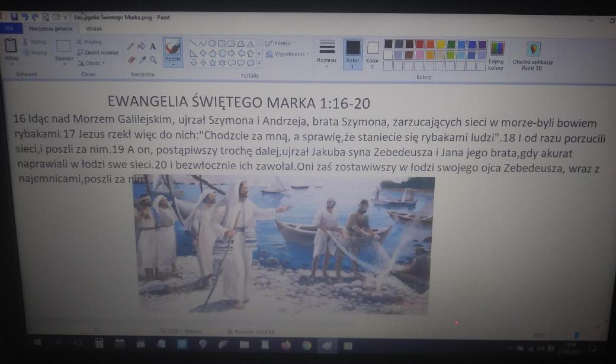
Task: Click the Magnifier zoom tool
Action: tap(153, 60)
